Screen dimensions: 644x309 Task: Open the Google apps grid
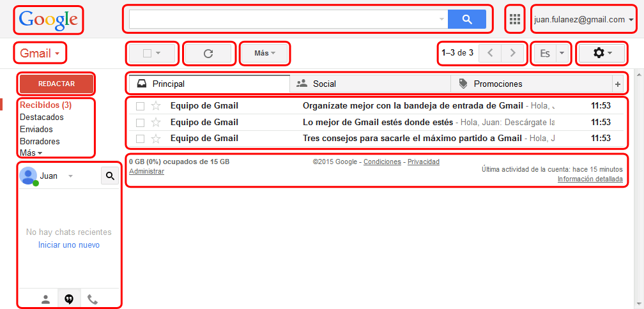514,19
